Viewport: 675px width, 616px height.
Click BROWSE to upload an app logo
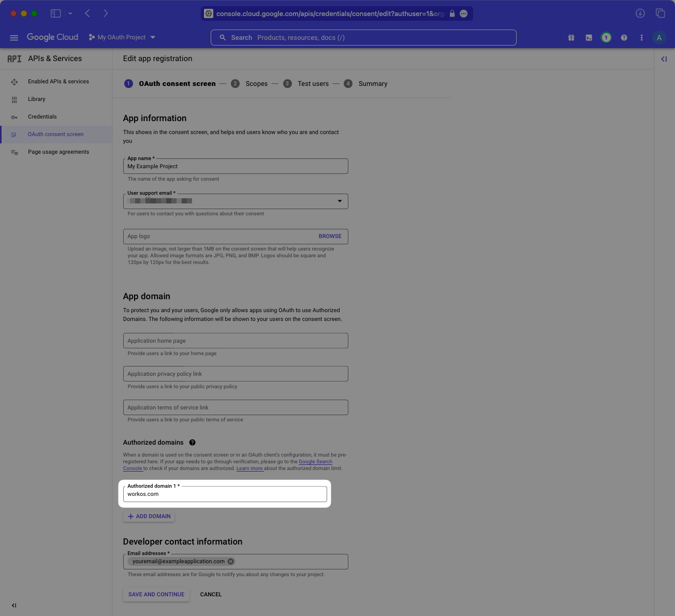click(330, 236)
